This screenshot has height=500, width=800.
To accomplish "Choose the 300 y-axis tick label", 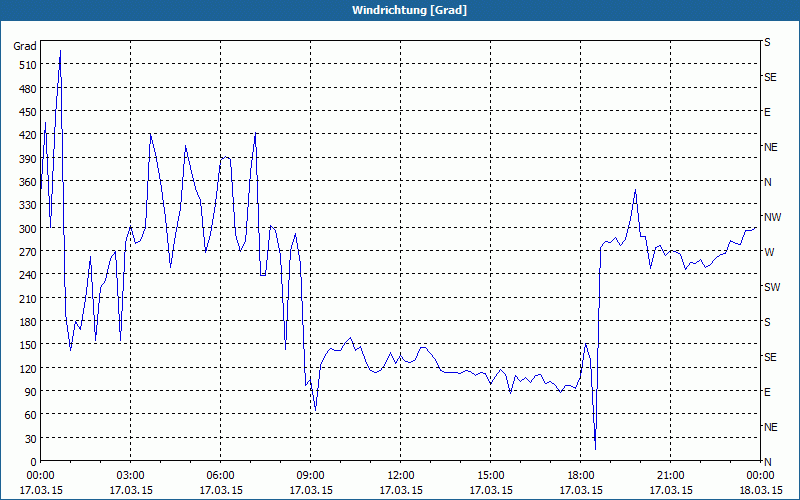I will (28, 229).
